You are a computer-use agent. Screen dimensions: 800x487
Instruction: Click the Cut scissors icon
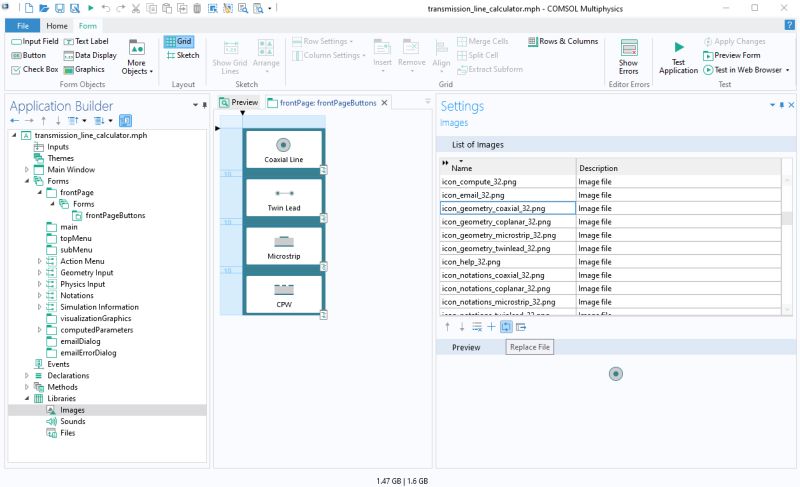click(136, 8)
